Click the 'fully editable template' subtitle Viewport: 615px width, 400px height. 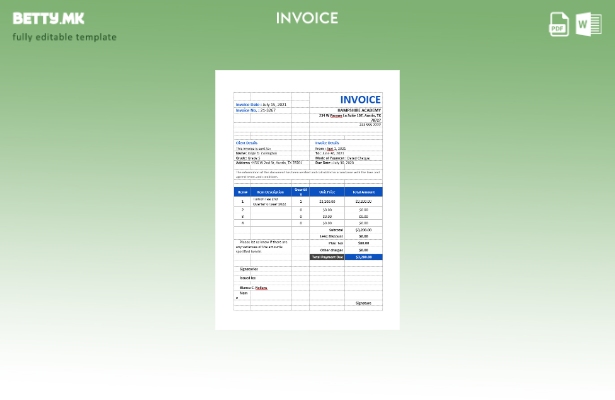[64, 37]
